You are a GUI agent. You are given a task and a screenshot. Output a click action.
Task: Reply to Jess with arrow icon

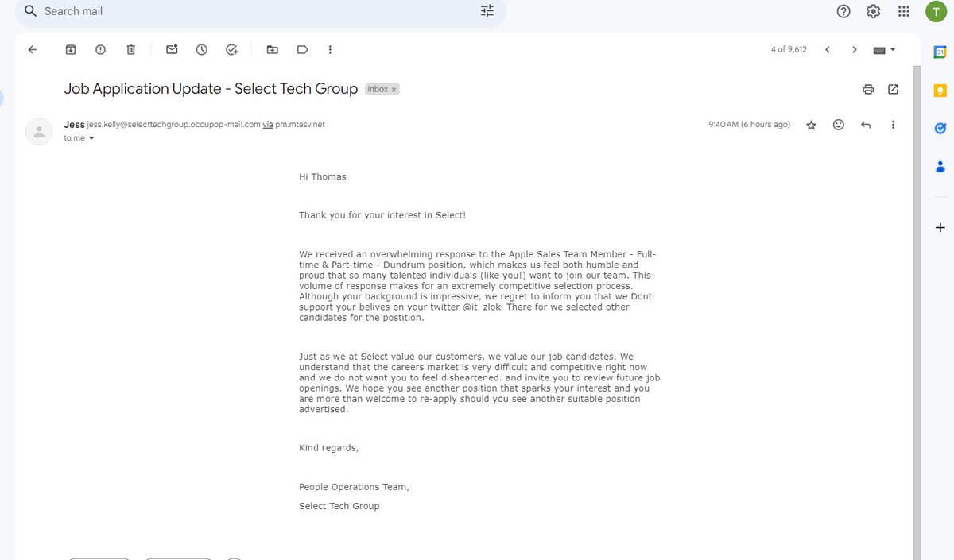[x=866, y=125]
